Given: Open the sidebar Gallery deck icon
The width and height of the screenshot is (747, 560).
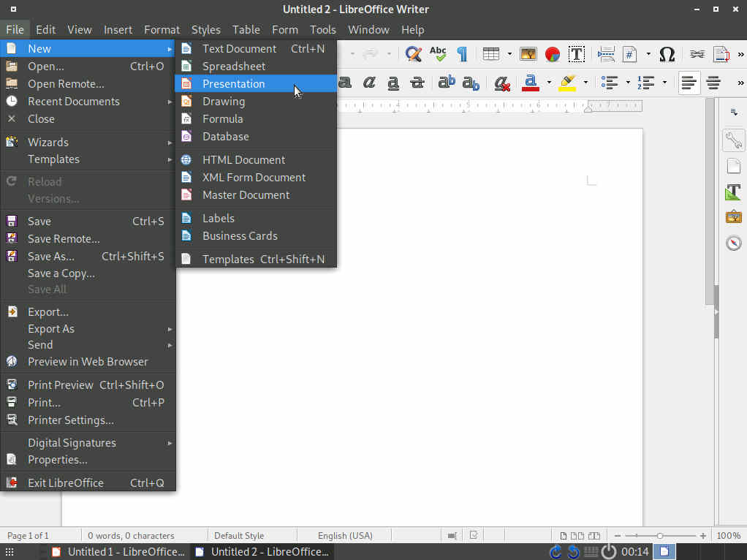Looking at the screenshot, I should coord(734,217).
